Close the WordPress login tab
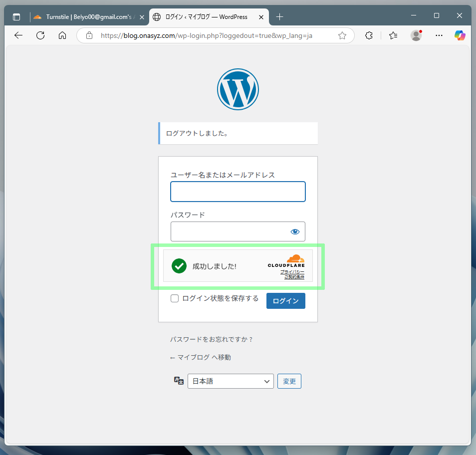This screenshot has height=455, width=476. (261, 17)
